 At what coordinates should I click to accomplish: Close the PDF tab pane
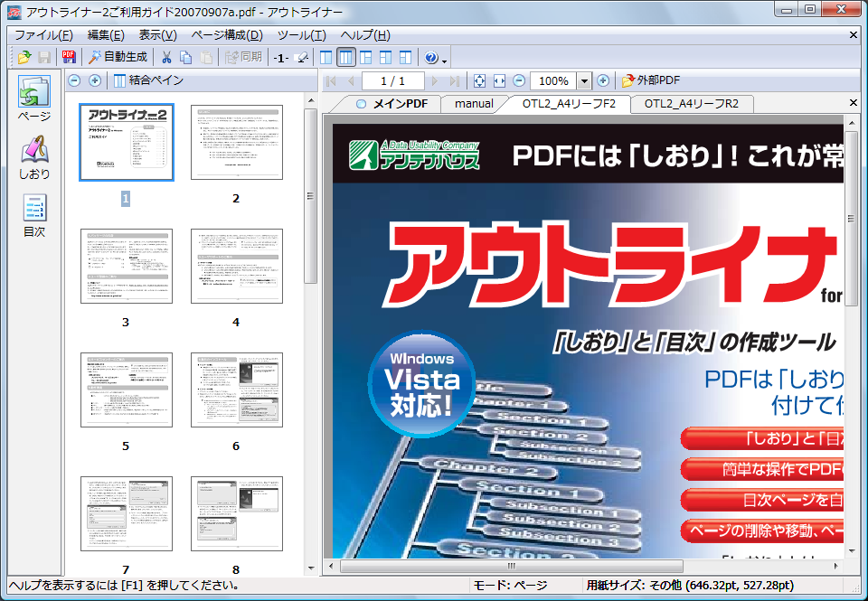point(853,102)
